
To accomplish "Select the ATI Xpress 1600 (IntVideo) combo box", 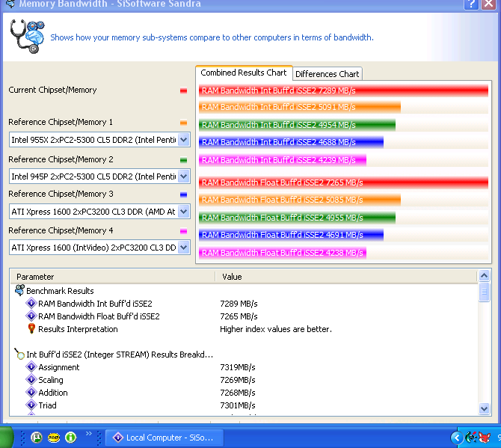I will point(99,248).
